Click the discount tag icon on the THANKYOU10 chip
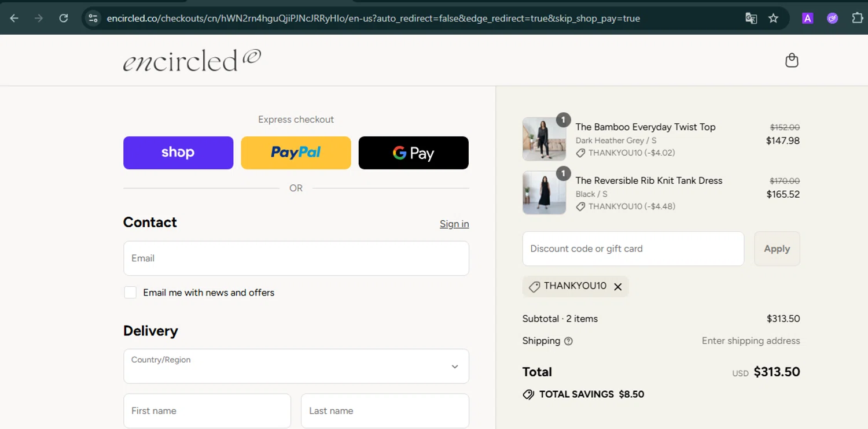 (x=534, y=287)
